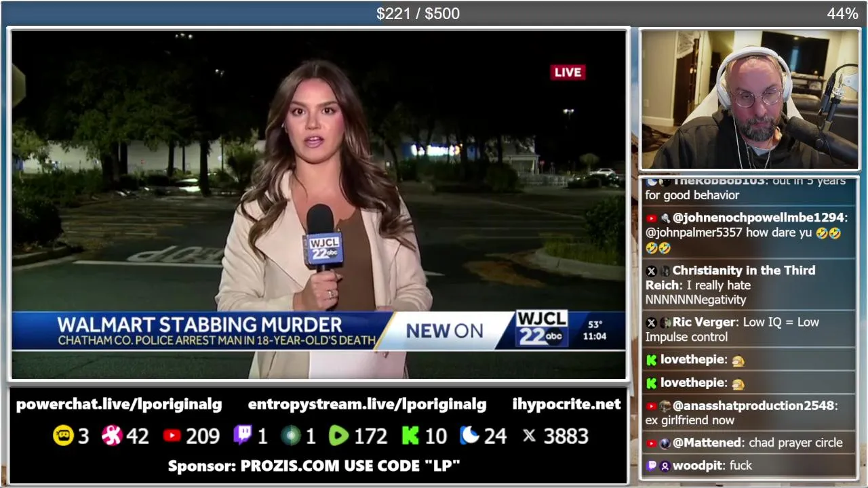Click the emoji in second lovethepie message
The image size is (868, 488).
(738, 383)
